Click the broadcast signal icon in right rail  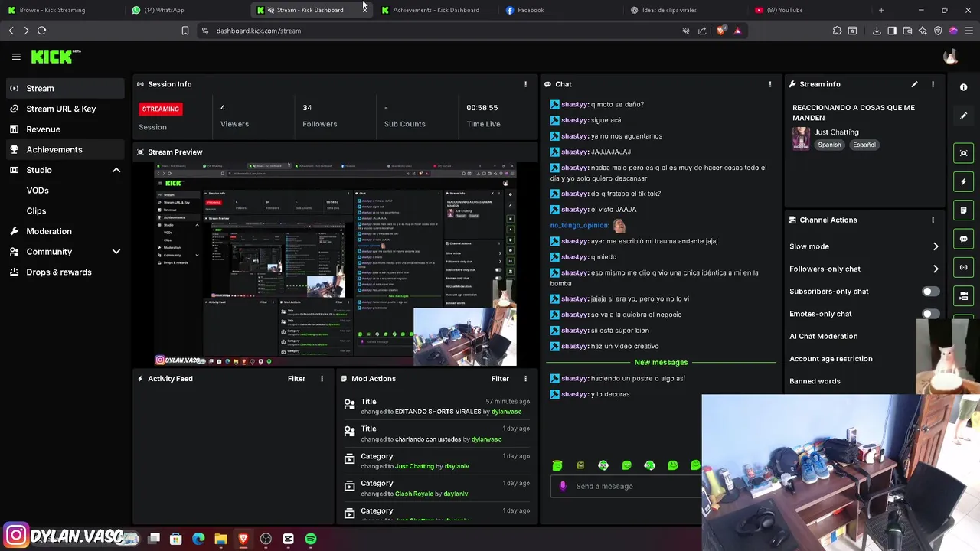[x=963, y=267]
